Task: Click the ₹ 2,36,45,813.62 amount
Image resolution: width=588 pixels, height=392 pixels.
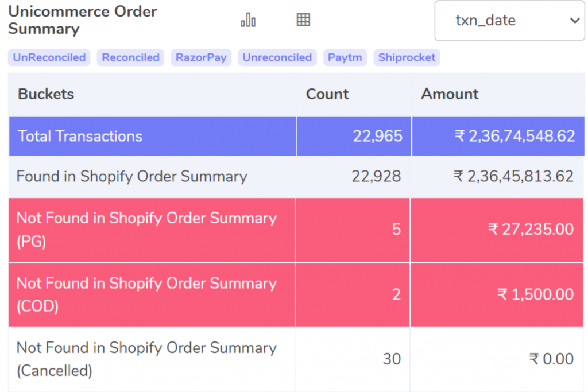Action: pos(513,176)
